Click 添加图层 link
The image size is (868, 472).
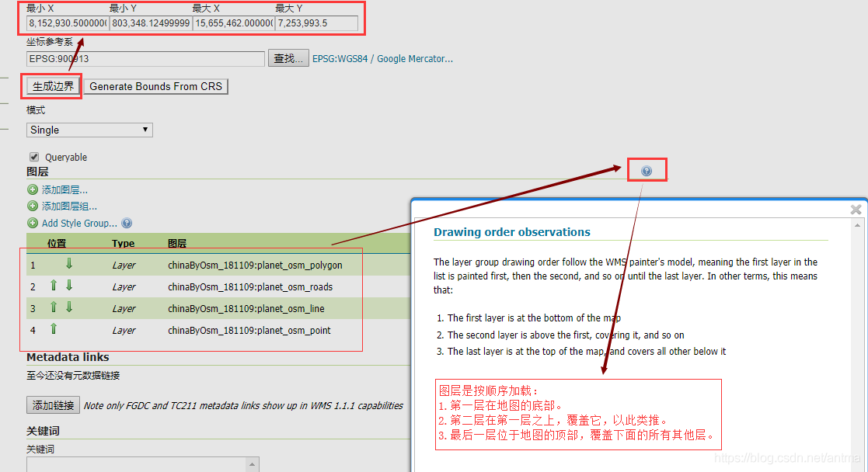pyautogui.click(x=64, y=190)
